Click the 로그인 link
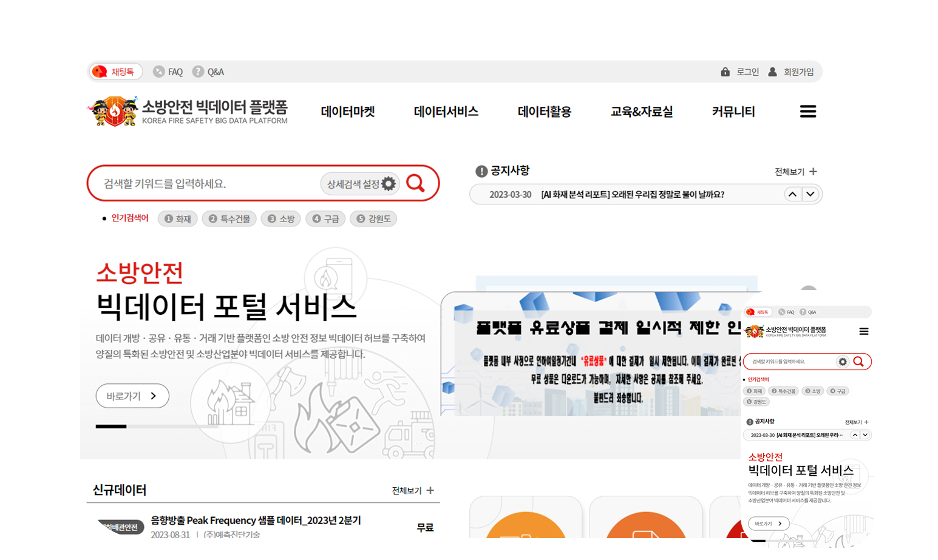Image resolution: width=938 pixels, height=560 pixels. click(x=747, y=72)
